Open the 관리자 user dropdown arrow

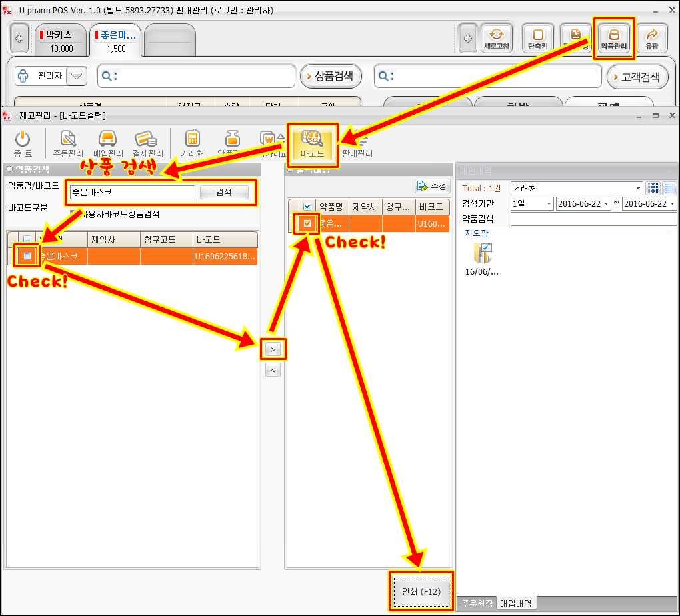click(77, 76)
